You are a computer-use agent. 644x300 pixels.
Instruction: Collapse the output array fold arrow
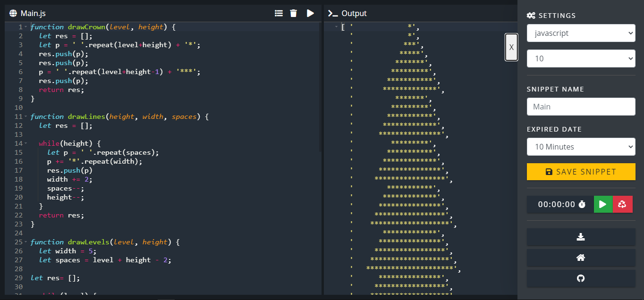pos(336,27)
